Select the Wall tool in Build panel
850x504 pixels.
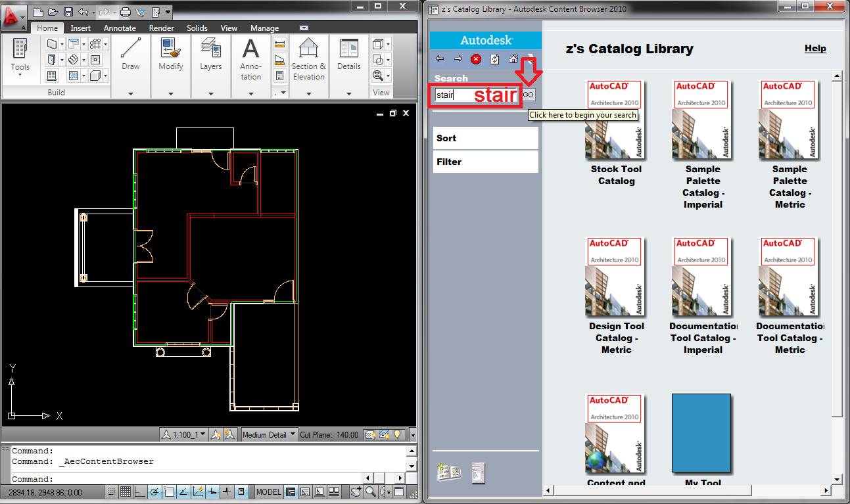coord(52,43)
